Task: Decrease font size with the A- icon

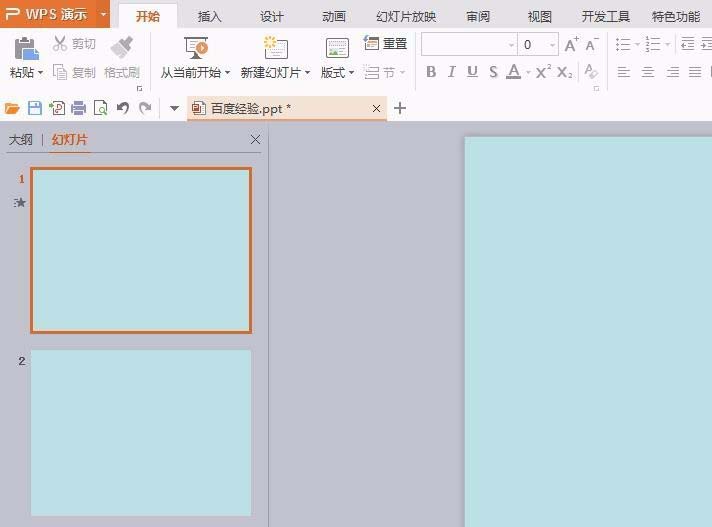Action: click(x=592, y=44)
